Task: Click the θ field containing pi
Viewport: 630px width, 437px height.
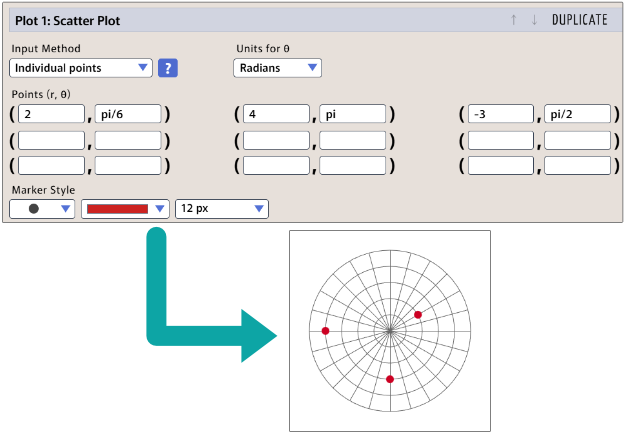Action: point(353,114)
